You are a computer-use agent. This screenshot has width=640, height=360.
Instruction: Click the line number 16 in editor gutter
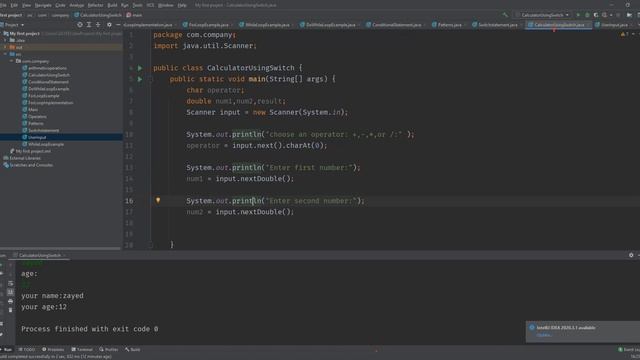129,201
